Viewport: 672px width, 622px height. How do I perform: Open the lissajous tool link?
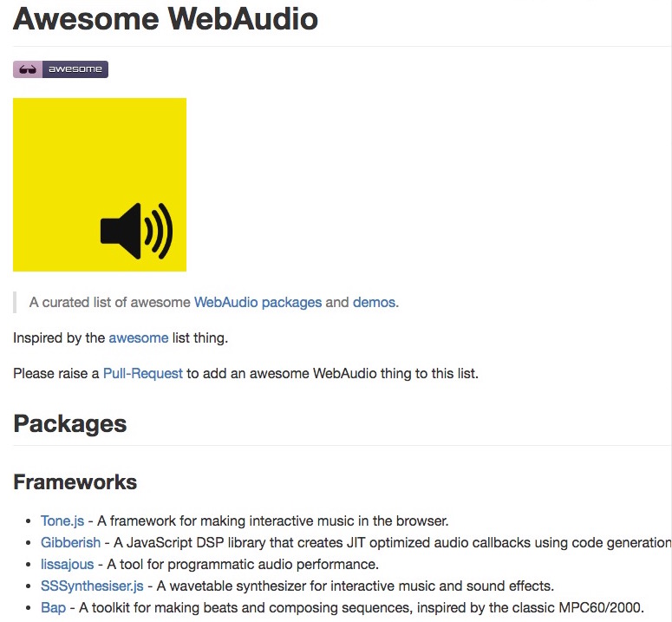pos(68,564)
